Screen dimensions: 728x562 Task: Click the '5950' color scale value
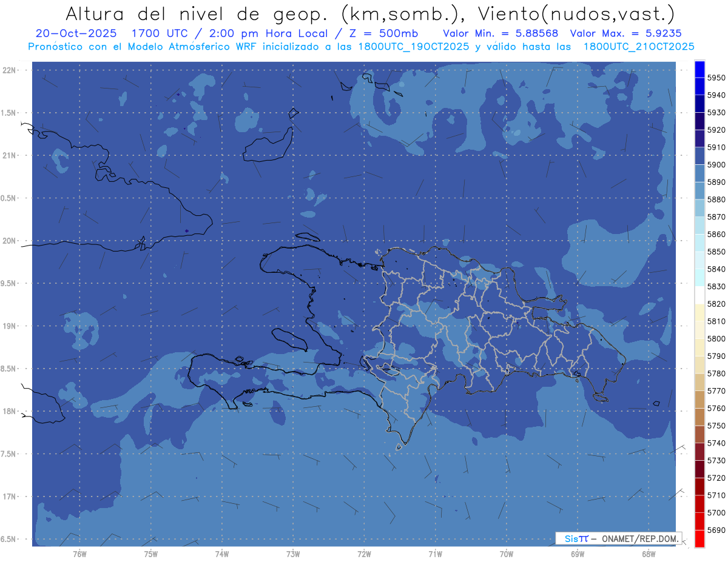coord(716,78)
